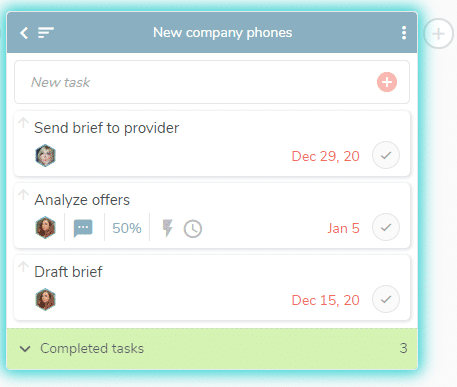The image size is (457, 387).
Task: Open comments icon on Analyze offers
Action: (x=83, y=228)
